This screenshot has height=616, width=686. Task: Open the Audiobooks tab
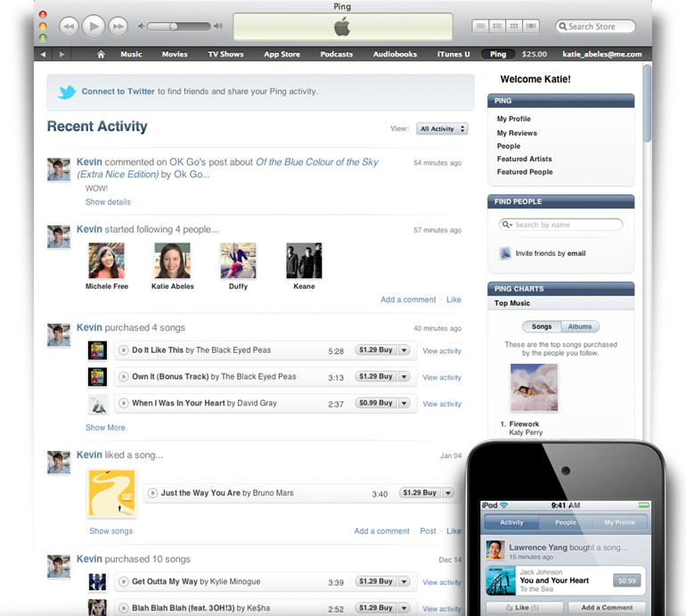(x=395, y=54)
